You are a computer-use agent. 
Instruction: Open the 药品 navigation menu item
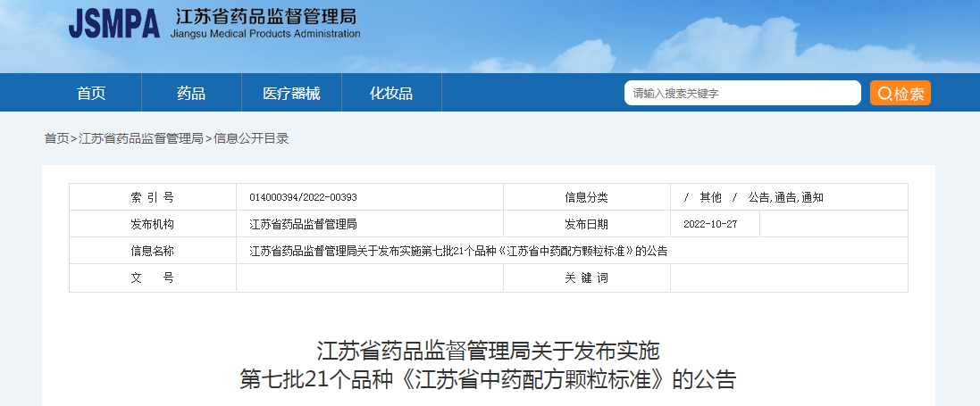191,93
